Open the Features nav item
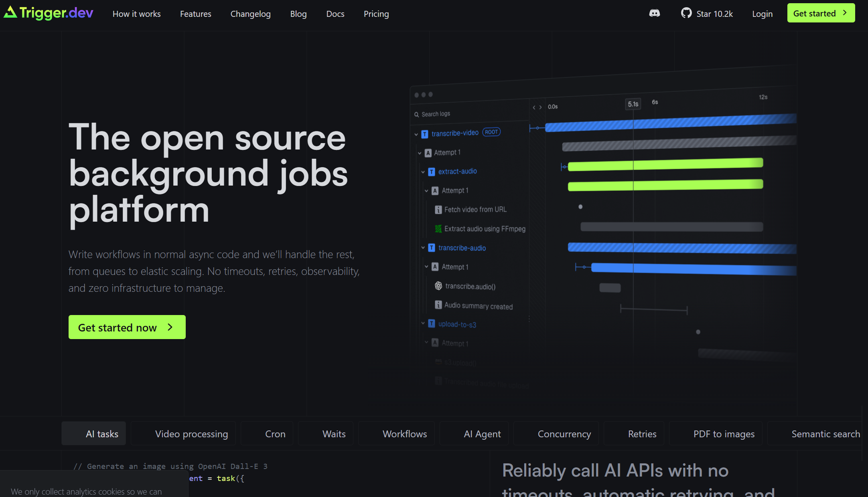This screenshot has height=497, width=868. pos(195,14)
